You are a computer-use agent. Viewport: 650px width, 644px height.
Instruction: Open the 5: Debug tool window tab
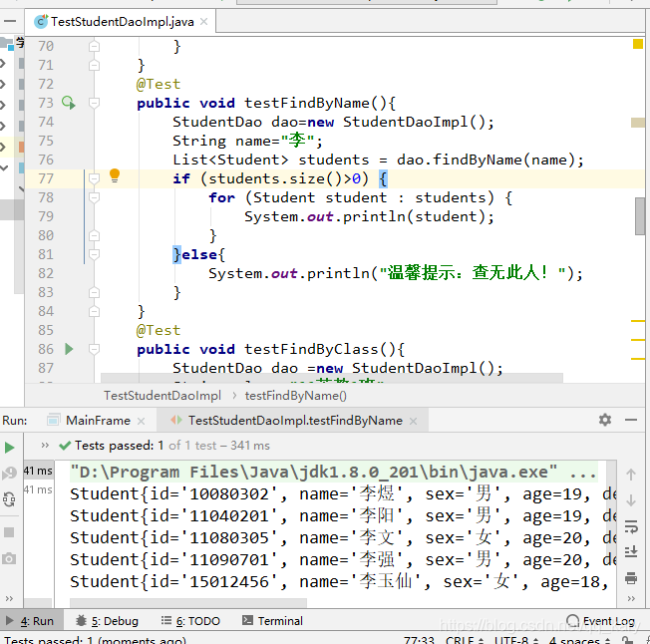click(107, 621)
